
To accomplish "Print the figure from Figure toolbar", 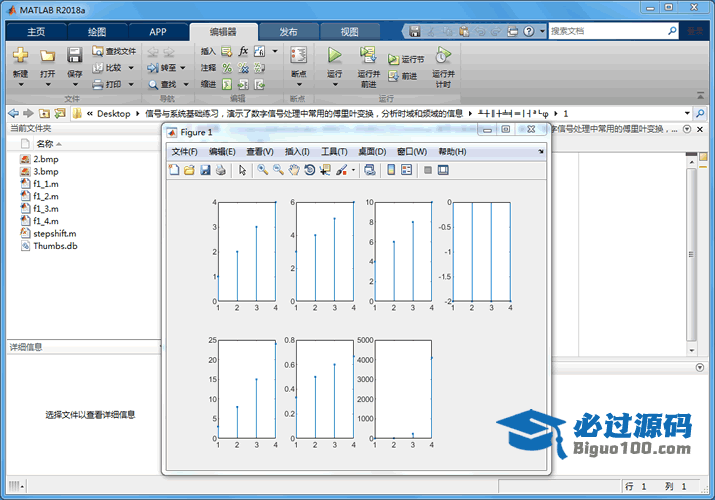I will pyautogui.click(x=221, y=170).
